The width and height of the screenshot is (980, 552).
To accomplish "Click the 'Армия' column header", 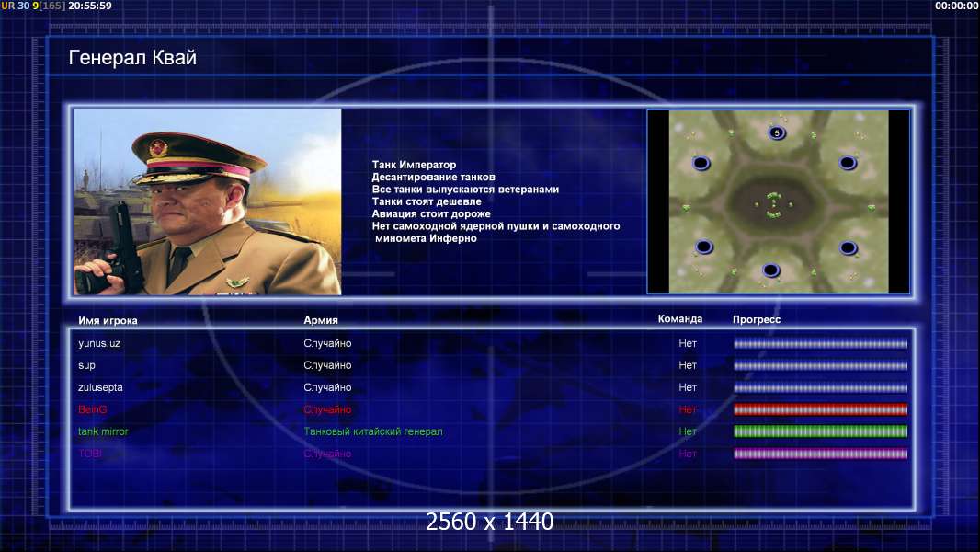I will coord(321,320).
